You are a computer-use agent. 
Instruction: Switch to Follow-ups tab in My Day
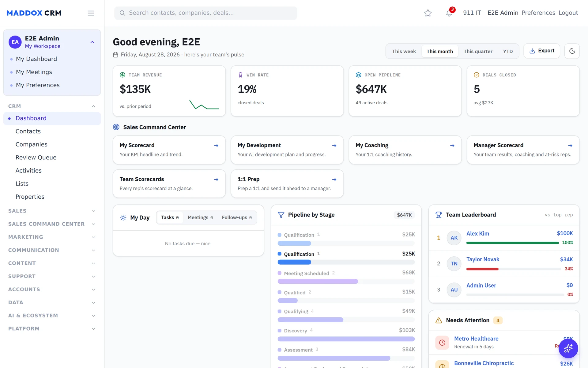237,217
